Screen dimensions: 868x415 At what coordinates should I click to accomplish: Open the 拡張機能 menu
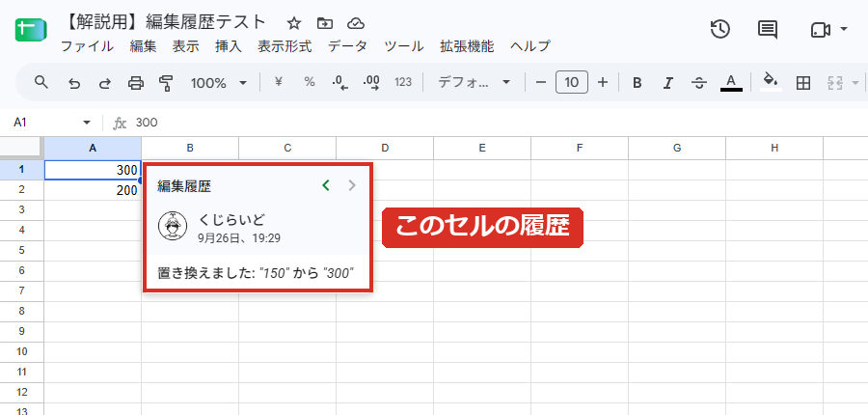pyautogui.click(x=467, y=46)
